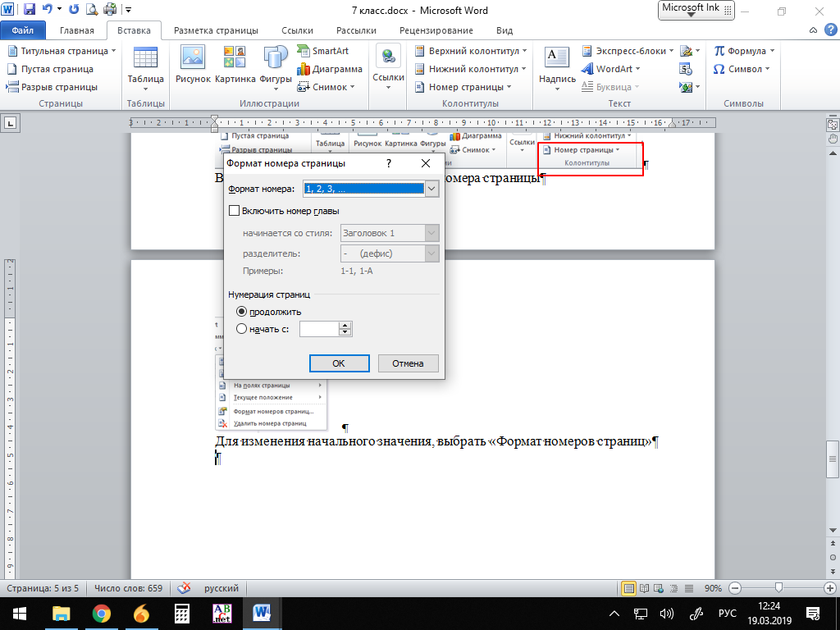Click the zoom slider in status bar
Screen dimensions: 840x630
[x=778, y=588]
